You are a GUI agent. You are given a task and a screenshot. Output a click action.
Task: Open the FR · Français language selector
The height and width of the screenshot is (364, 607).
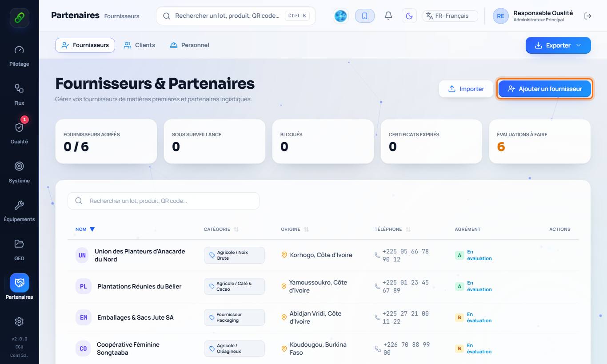(x=450, y=16)
